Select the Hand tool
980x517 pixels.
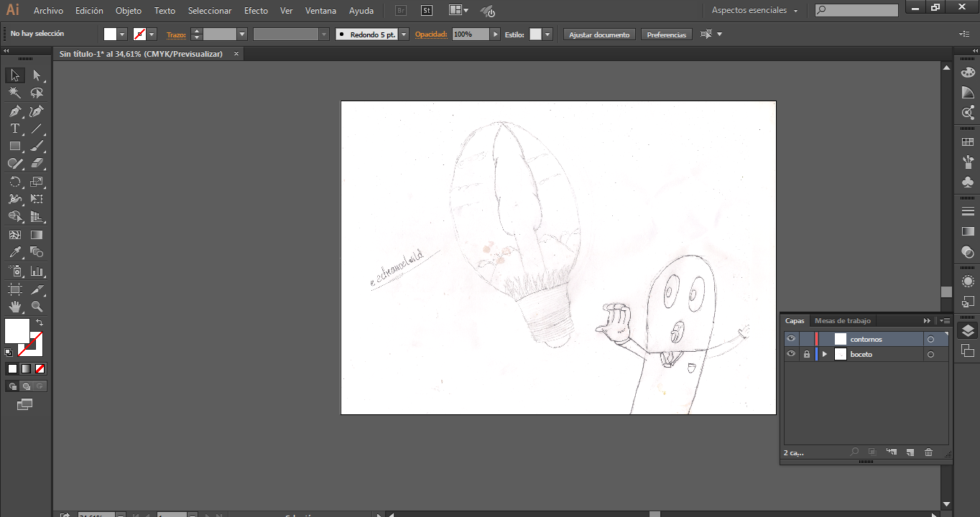(x=14, y=307)
